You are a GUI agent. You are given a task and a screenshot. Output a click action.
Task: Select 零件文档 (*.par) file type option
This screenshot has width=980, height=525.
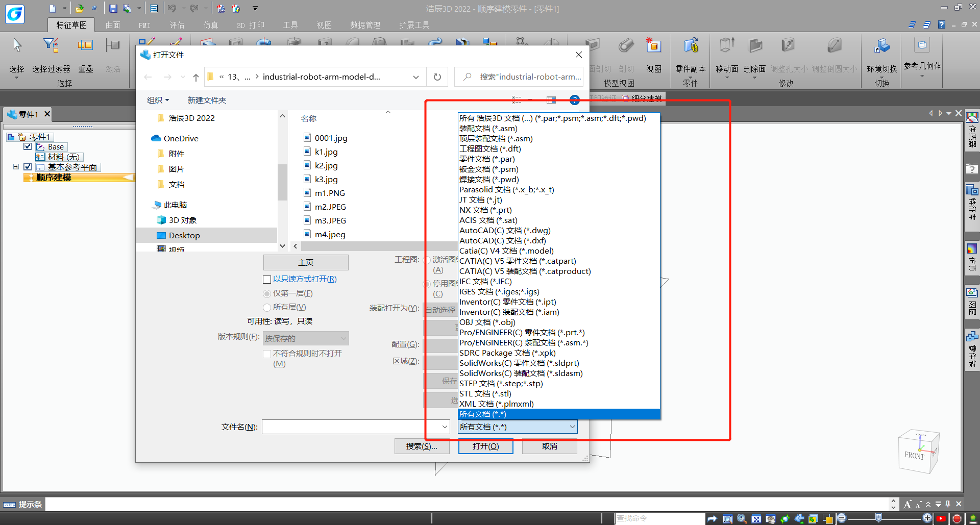point(559,159)
